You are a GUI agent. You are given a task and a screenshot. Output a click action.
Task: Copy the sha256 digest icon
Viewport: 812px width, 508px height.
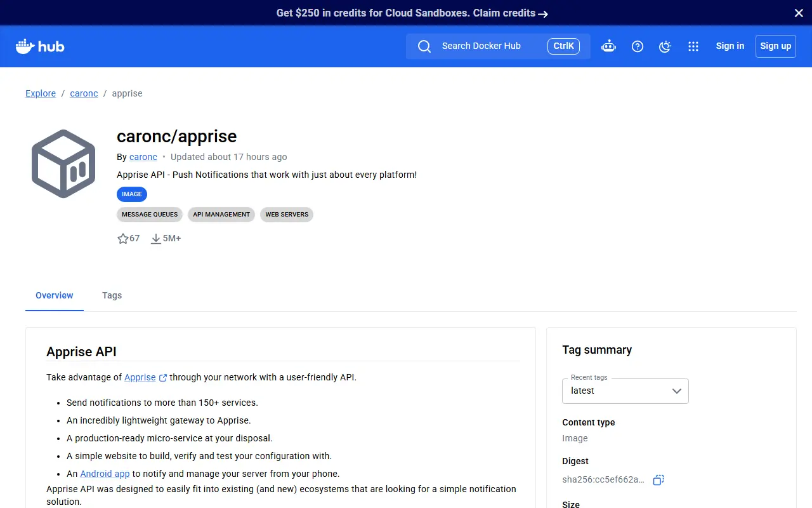point(658,480)
